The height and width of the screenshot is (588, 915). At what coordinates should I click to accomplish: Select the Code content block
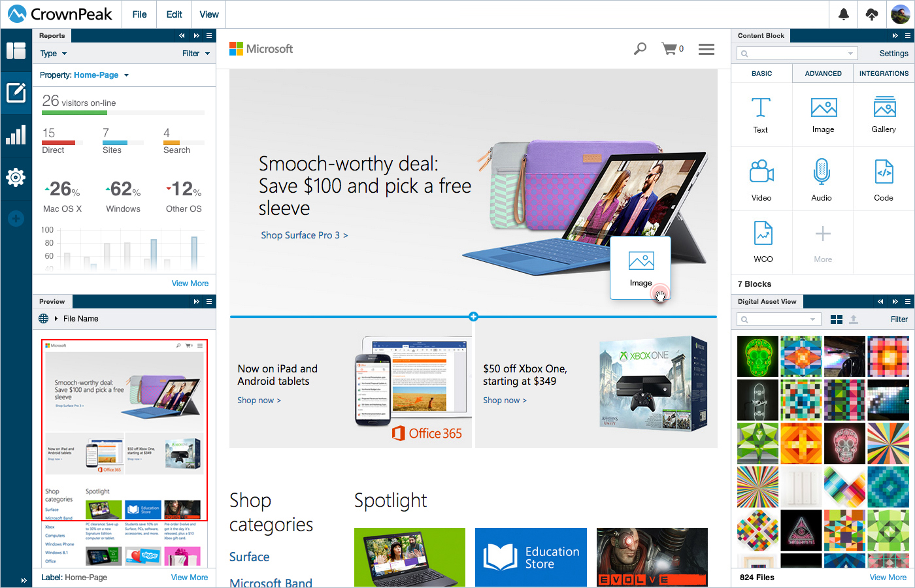click(x=884, y=180)
